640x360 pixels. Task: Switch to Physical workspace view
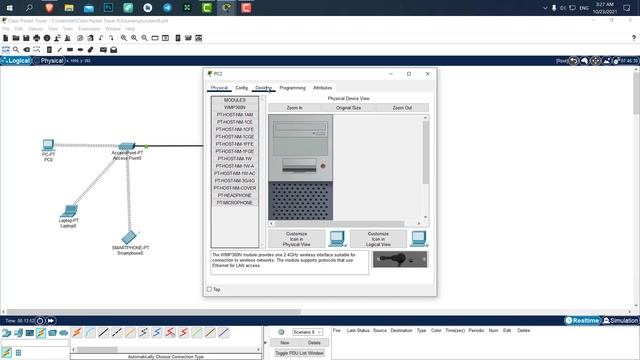(x=49, y=60)
